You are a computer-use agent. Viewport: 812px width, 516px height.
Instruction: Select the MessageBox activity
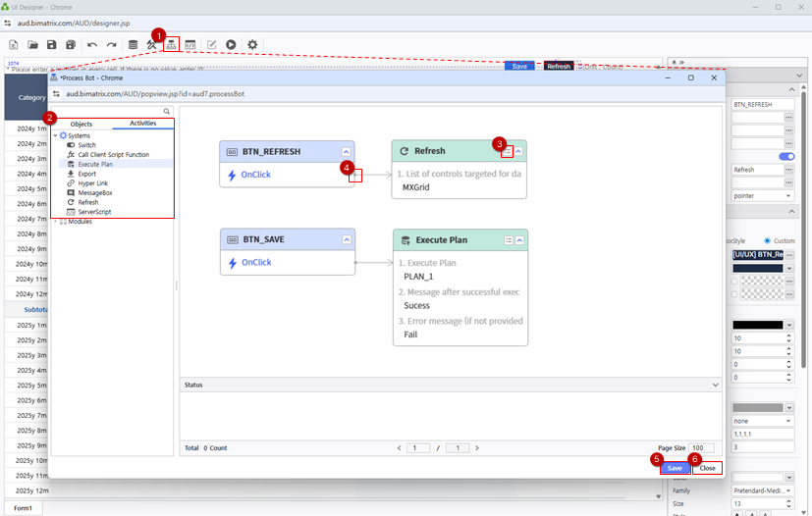pos(97,192)
